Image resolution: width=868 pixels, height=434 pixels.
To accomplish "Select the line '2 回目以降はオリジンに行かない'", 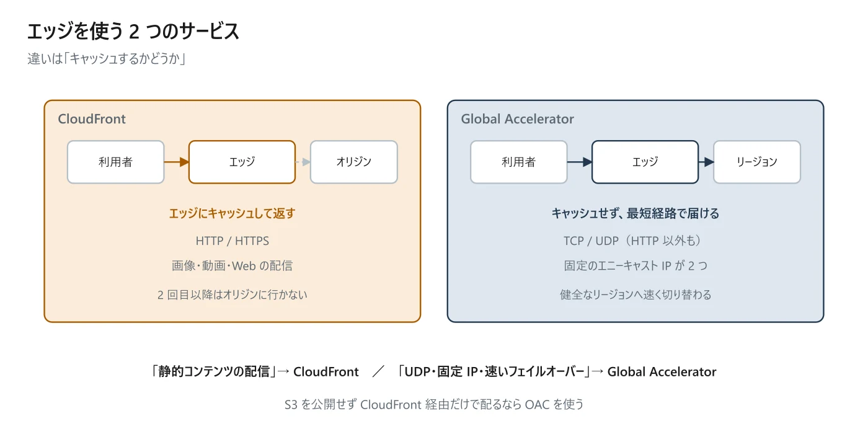I will [x=232, y=294].
